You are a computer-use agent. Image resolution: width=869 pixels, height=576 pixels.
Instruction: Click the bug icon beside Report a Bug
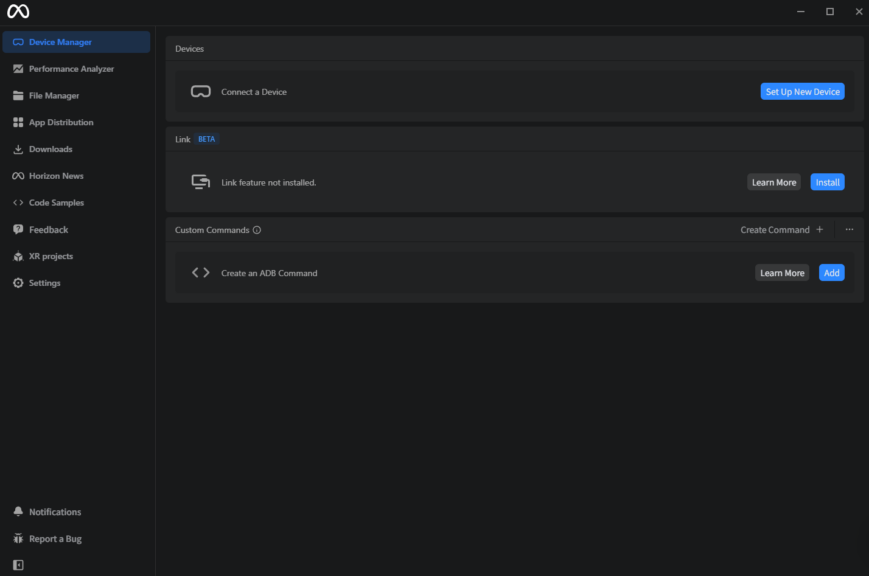18,538
